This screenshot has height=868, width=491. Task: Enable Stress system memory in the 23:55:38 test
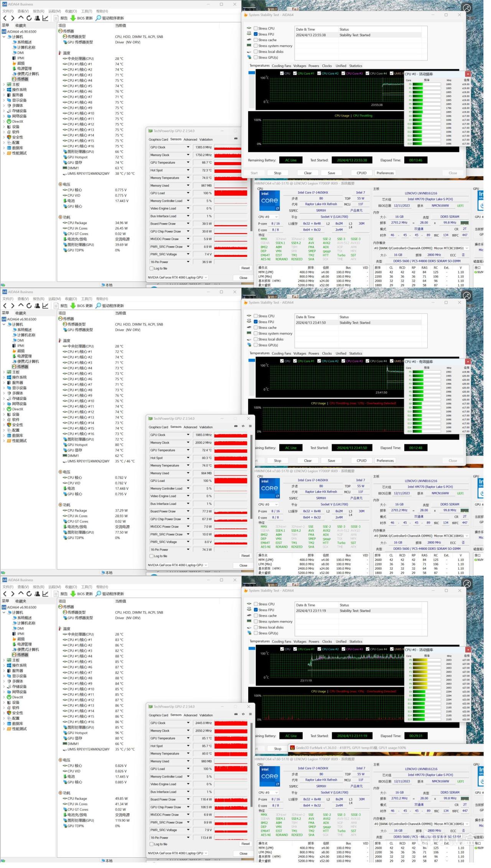click(255, 46)
